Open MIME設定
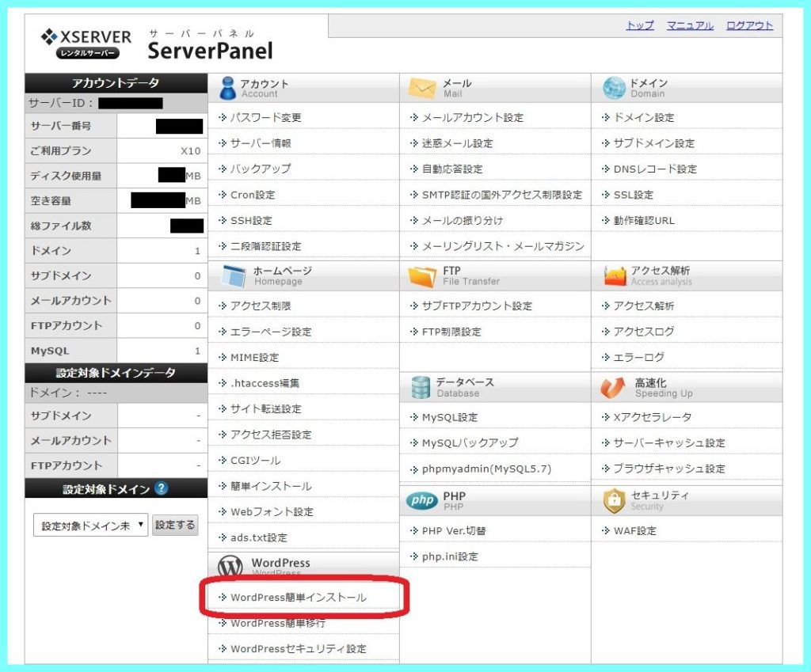Viewport: 811px width, 672px height. [254, 358]
